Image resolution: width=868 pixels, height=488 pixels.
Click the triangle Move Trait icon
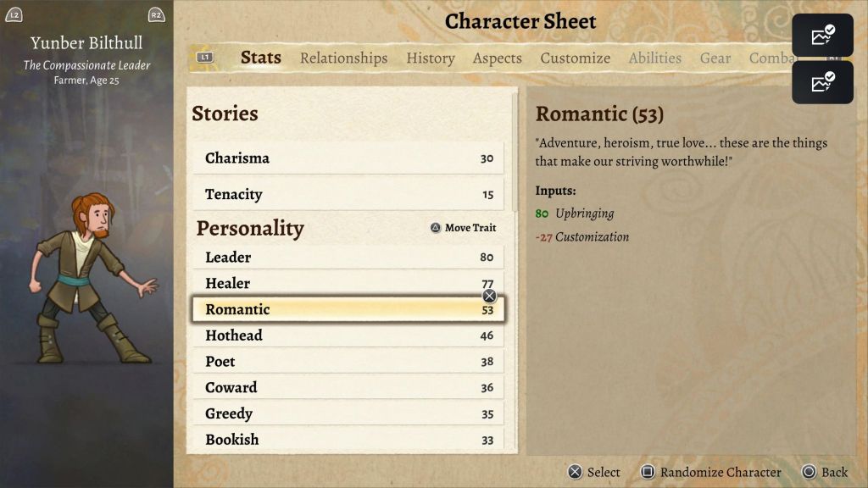tap(436, 228)
